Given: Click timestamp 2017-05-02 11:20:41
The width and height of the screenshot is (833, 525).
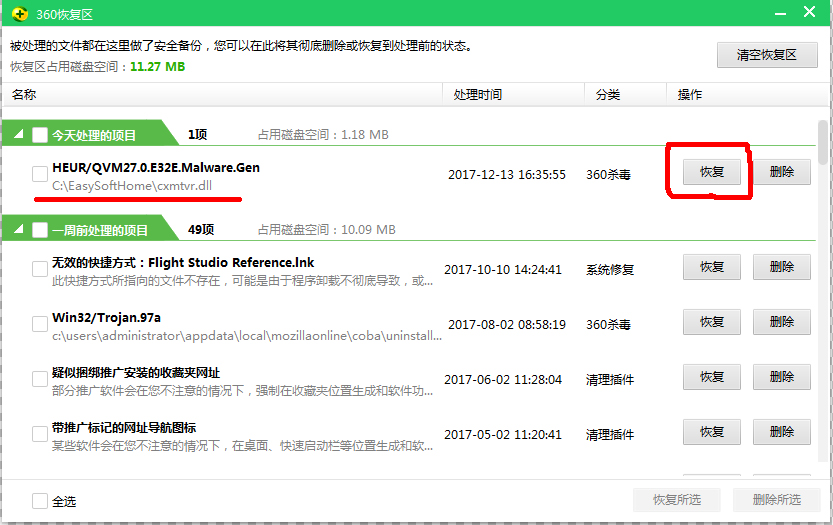Looking at the screenshot, I should click(x=503, y=435).
